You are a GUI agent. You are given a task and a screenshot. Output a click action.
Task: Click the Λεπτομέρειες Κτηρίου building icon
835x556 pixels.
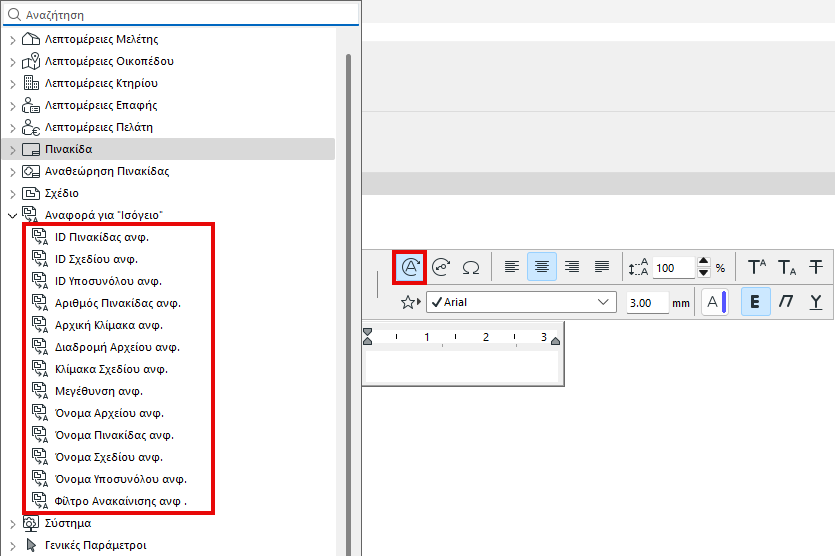pos(31,83)
